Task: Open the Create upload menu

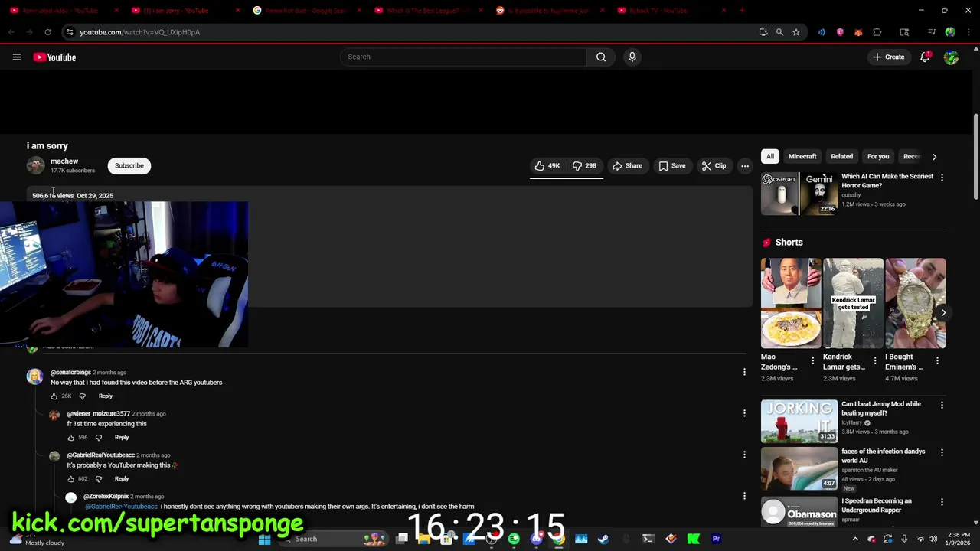Action: 889,57
